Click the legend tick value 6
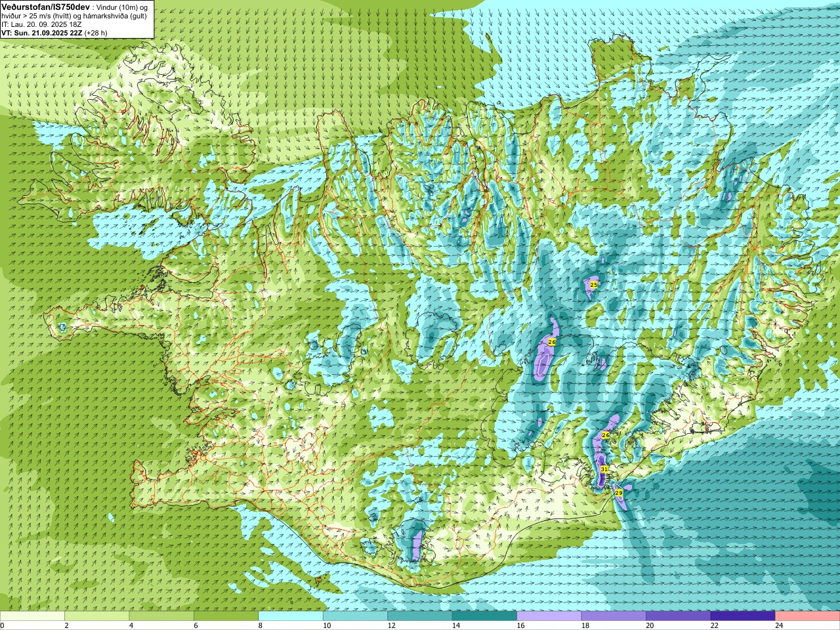840x630 pixels. [x=196, y=625]
